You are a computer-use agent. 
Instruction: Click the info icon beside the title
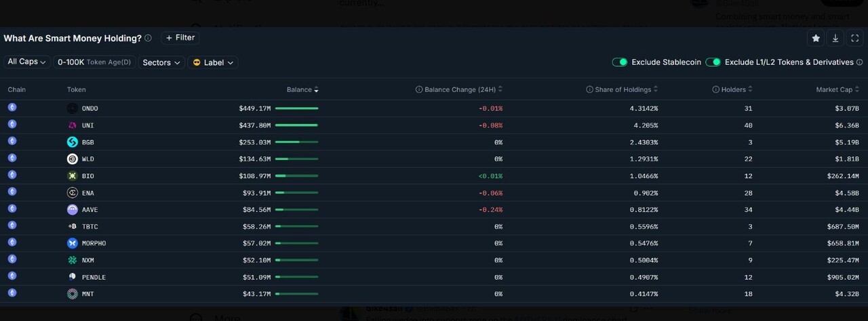tap(148, 39)
